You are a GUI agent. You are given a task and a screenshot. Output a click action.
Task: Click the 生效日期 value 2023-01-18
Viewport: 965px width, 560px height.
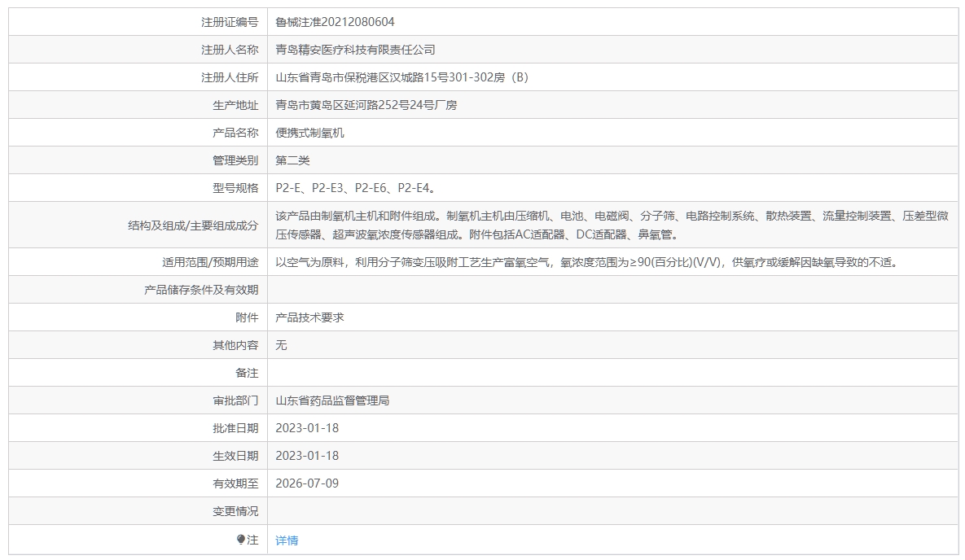(307, 456)
